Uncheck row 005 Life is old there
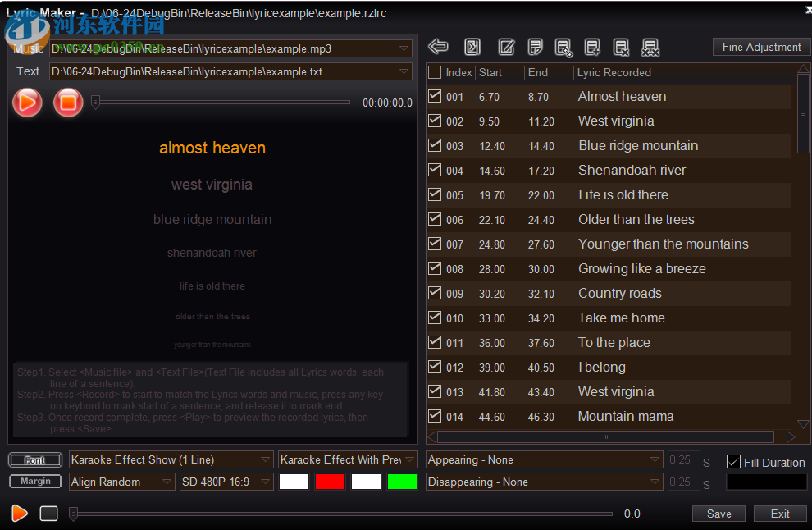Image resolution: width=812 pixels, height=530 pixels. (435, 194)
